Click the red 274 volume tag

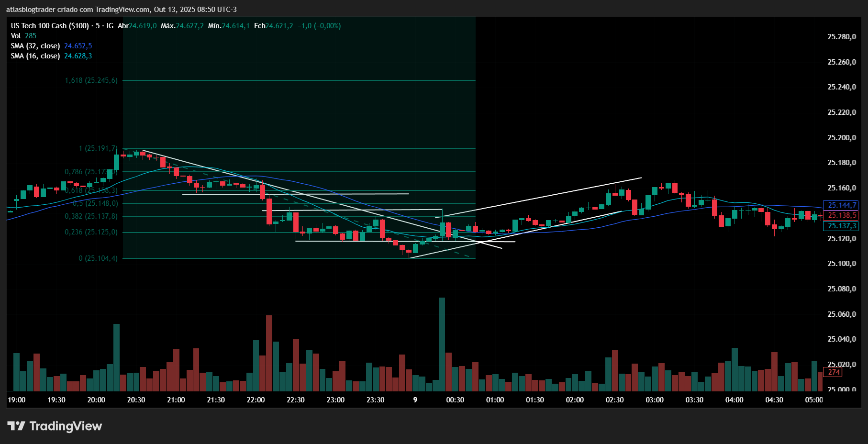[834, 372]
